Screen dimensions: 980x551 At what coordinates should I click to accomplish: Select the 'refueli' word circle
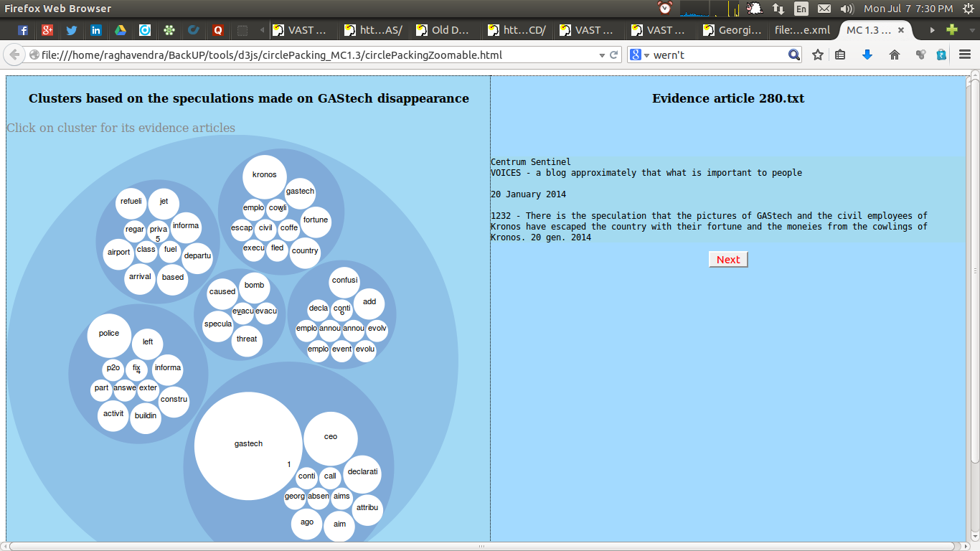pos(131,203)
